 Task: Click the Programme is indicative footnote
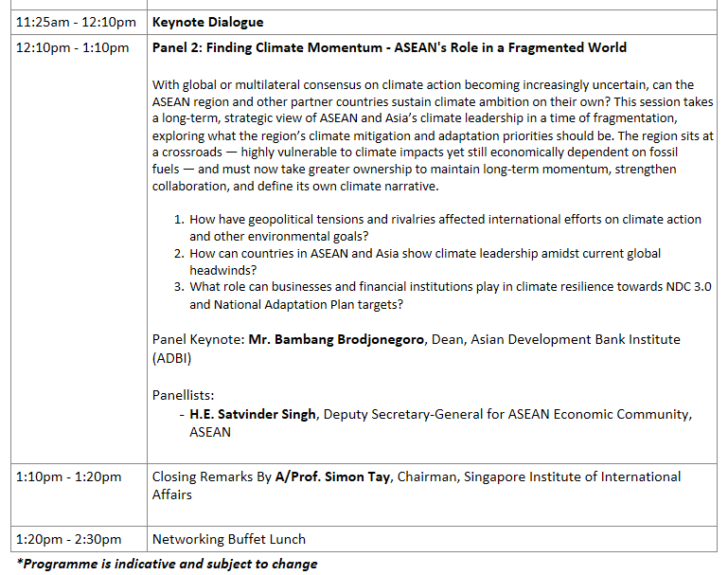tap(167, 564)
